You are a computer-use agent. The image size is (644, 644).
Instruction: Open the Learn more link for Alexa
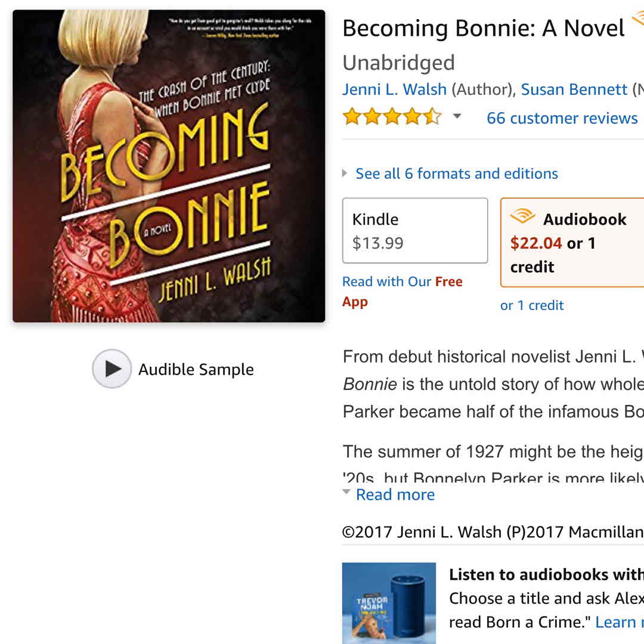[x=619, y=622]
